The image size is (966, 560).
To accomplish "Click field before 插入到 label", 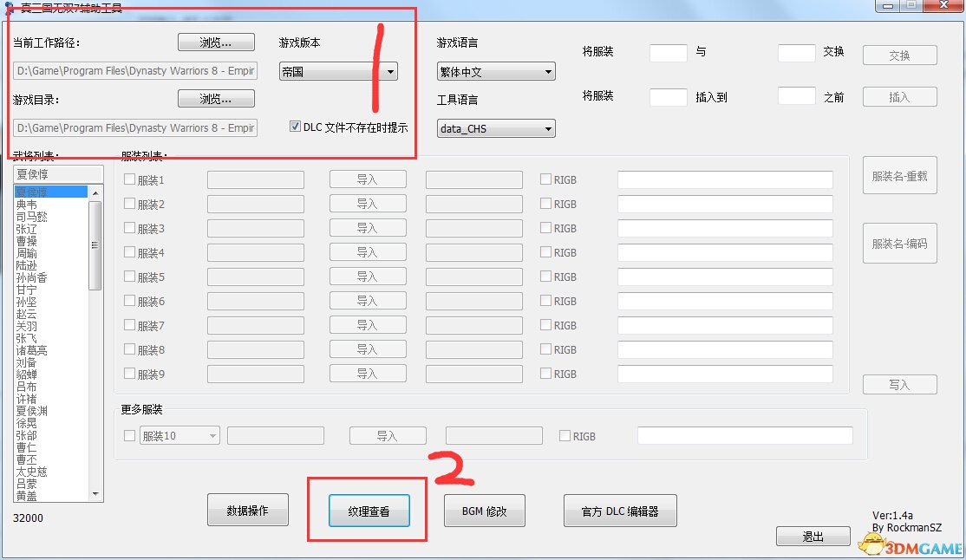I will coord(669,97).
